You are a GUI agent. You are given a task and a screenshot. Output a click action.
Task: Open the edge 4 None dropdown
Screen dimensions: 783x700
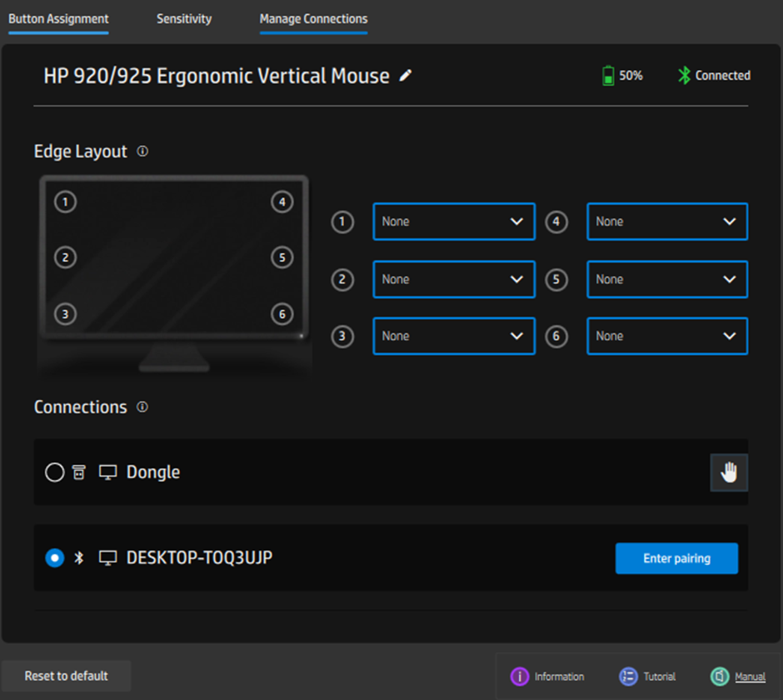tap(667, 222)
